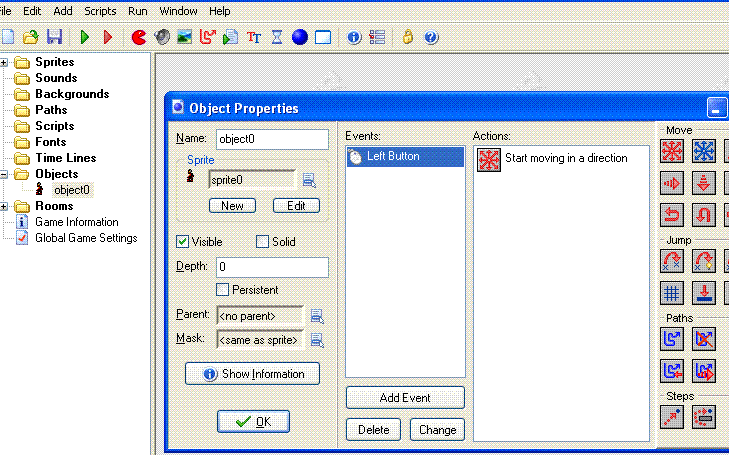This screenshot has height=455, width=729.
Task: Create a room using the blue rectangle icon
Action: (x=323, y=37)
